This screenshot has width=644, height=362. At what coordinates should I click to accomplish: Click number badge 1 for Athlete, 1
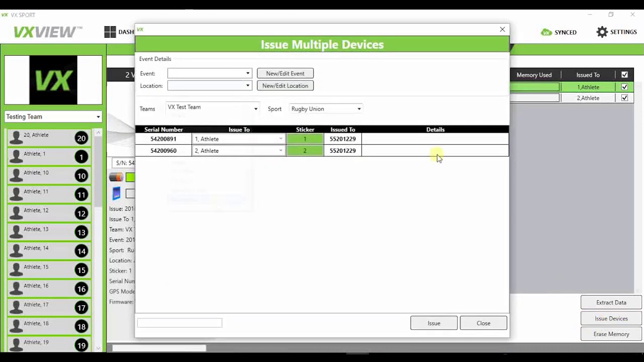point(81,157)
